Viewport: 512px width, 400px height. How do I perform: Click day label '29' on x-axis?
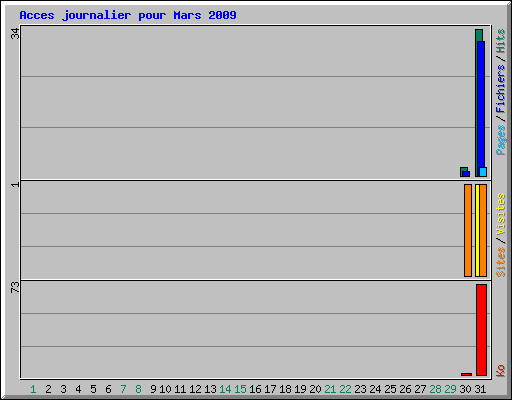450,389
